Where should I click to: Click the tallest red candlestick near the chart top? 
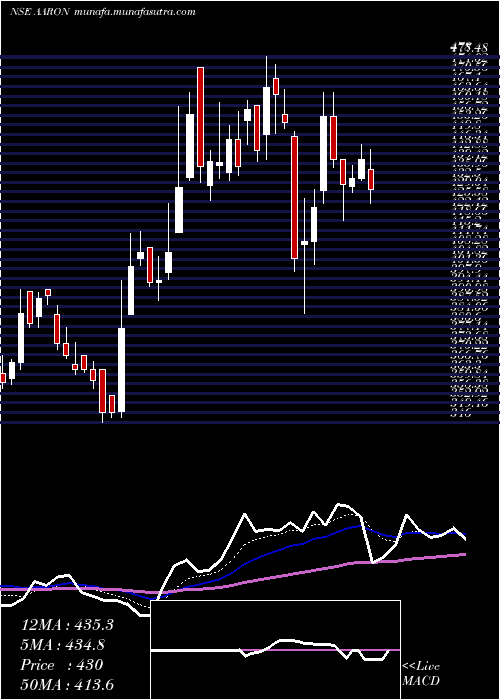pyautogui.click(x=200, y=117)
